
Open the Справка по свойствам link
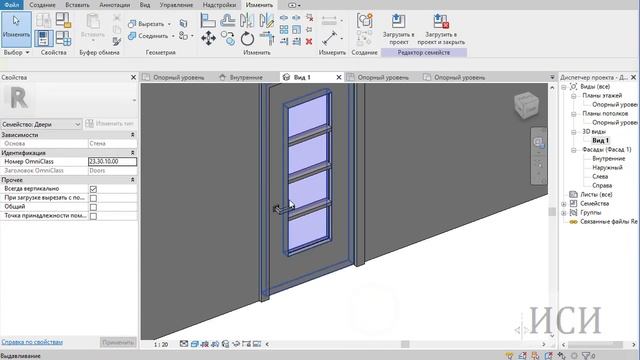[x=32, y=342]
